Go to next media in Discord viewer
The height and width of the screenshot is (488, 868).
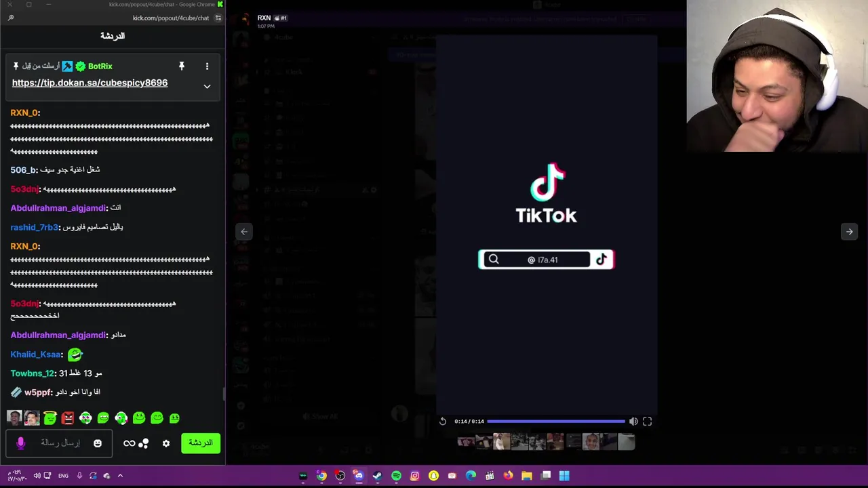point(849,232)
